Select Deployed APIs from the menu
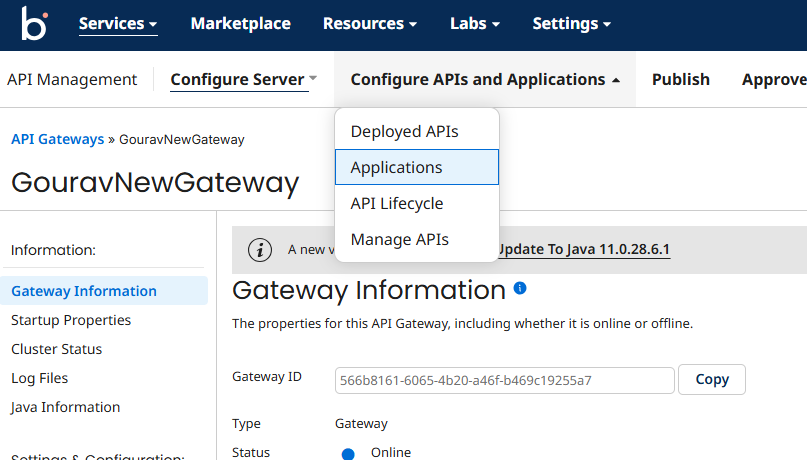Screen dimensions: 807x460 pos(404,132)
